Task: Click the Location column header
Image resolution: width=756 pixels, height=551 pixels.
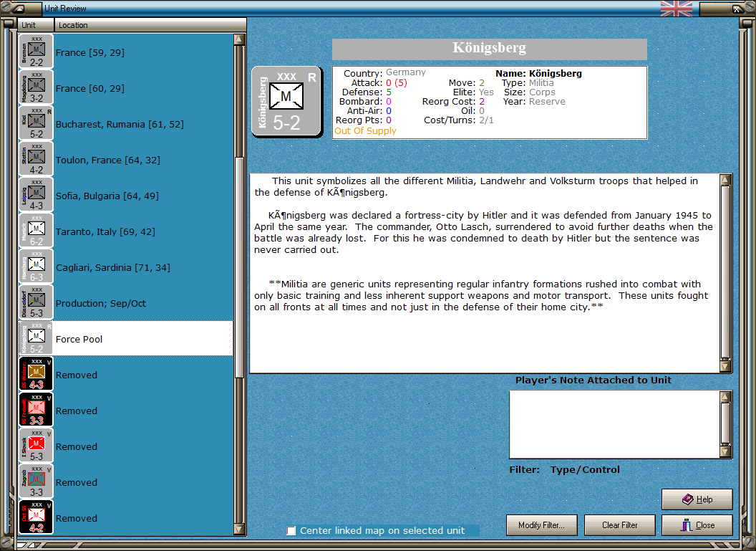Action: coord(150,25)
